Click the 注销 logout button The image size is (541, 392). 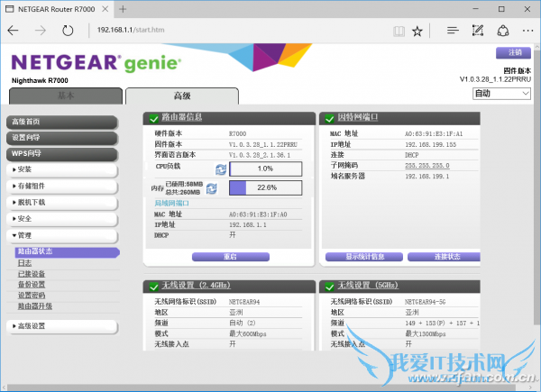click(513, 53)
